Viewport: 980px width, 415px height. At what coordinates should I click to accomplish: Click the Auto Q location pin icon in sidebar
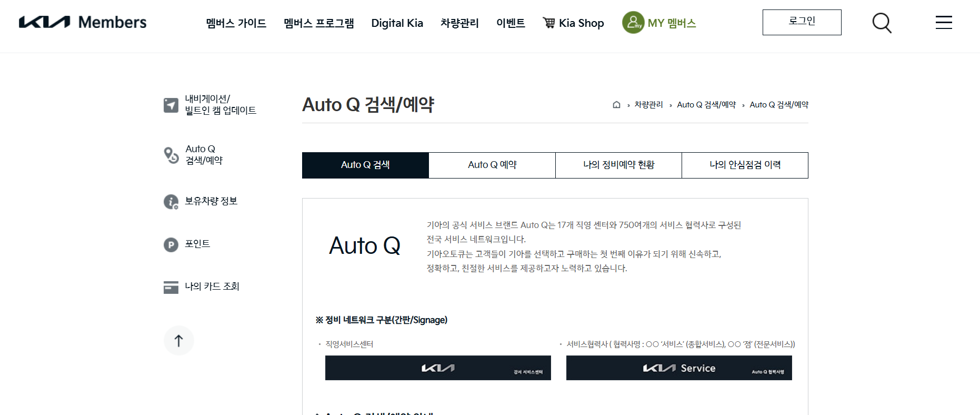pos(171,155)
